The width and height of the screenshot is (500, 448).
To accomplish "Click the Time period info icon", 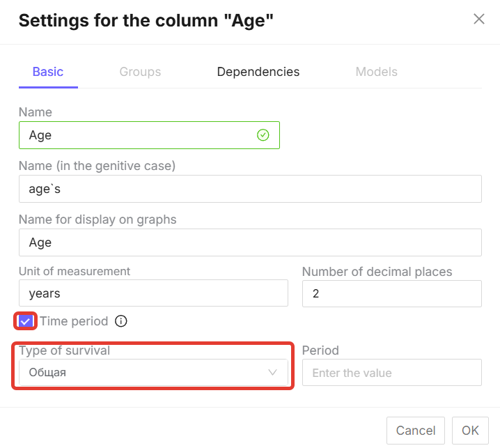I will coord(121,321).
